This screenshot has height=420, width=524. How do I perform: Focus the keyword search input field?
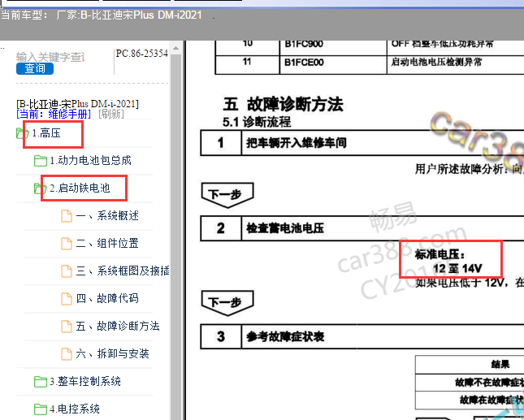(50, 57)
